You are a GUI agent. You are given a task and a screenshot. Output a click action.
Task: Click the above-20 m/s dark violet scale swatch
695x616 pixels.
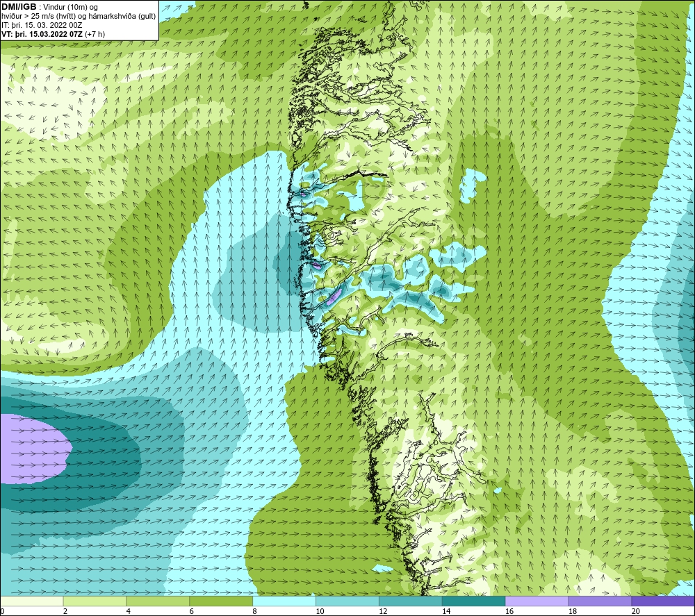pyautogui.click(x=663, y=601)
